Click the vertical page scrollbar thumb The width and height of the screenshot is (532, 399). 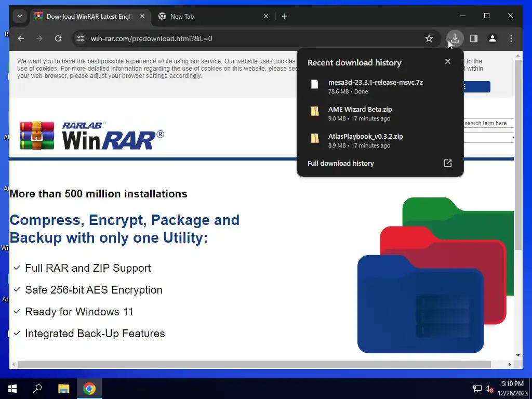tap(518, 155)
